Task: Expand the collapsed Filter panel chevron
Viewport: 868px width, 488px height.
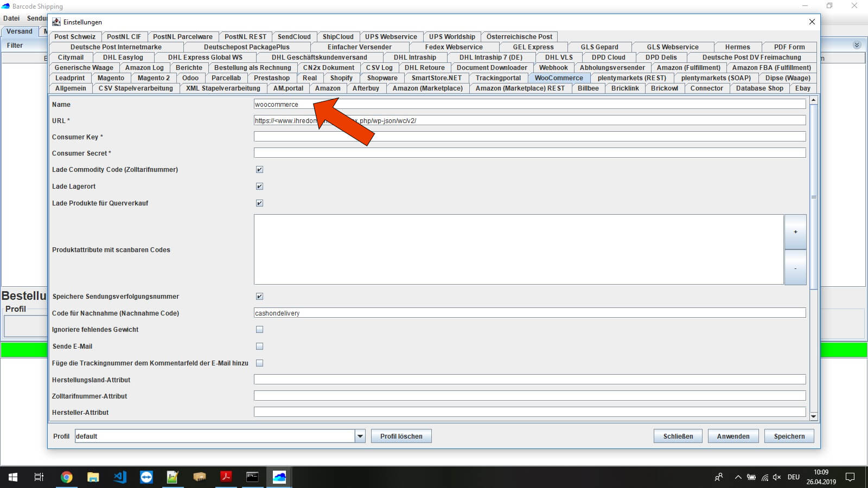Action: click(x=857, y=45)
